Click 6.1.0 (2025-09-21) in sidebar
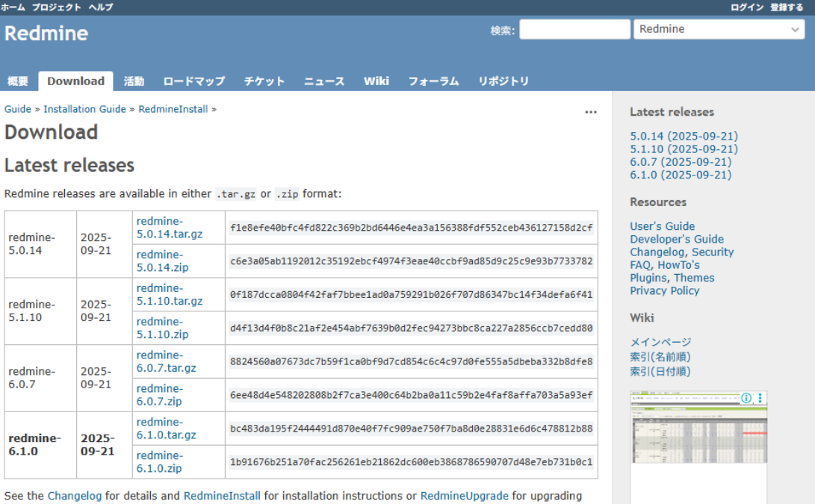Viewport: 815px width, 504px height. pyautogui.click(x=680, y=175)
